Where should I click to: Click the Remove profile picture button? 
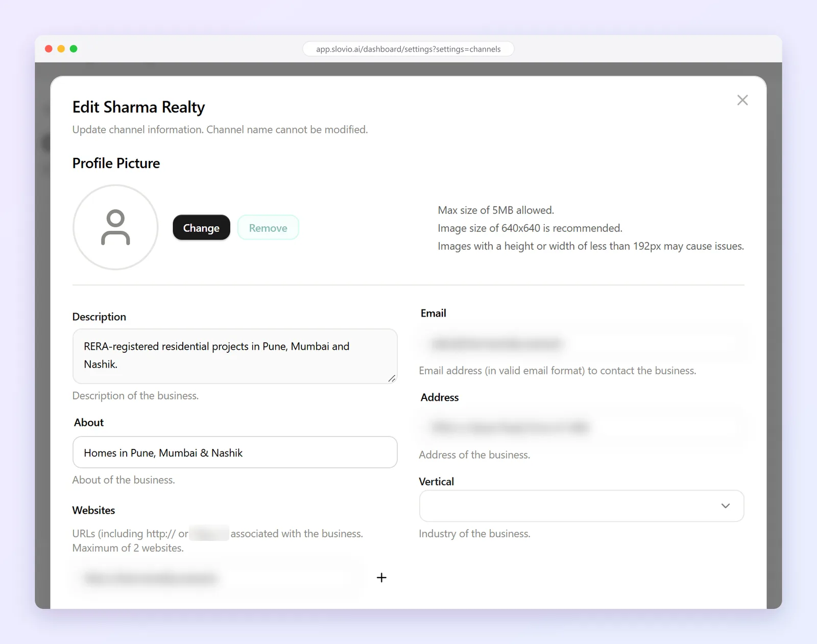tap(268, 228)
